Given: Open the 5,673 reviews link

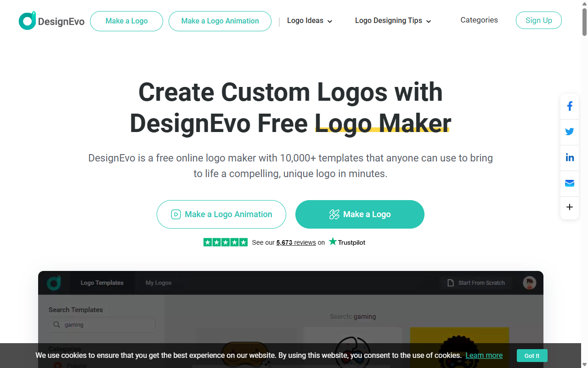Looking at the screenshot, I should pyautogui.click(x=296, y=242).
